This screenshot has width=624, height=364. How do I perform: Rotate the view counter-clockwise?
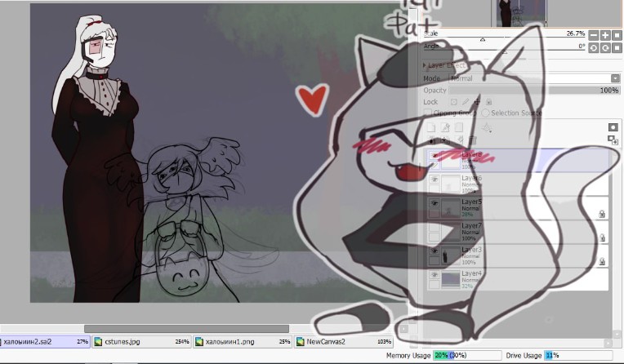[593, 47]
